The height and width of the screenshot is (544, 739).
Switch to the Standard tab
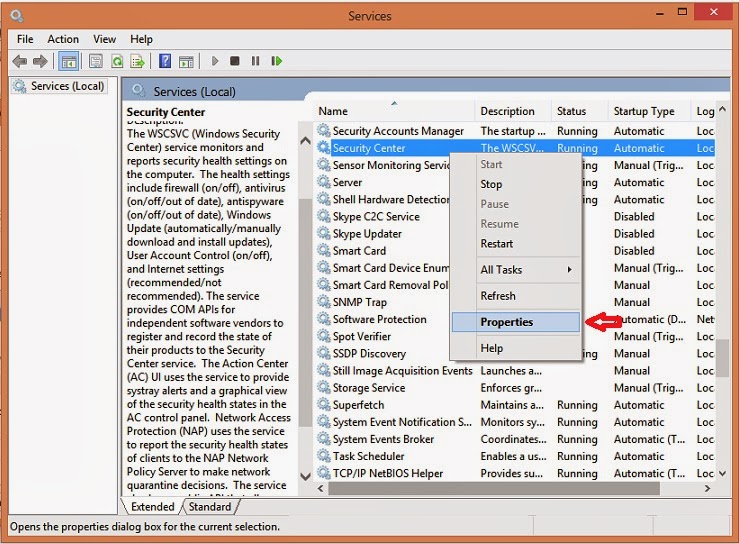pos(210,507)
